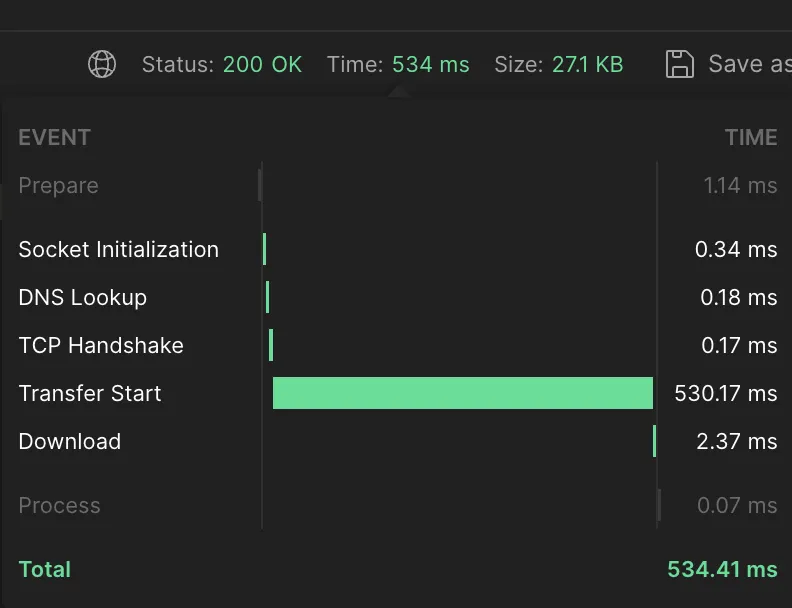Viewport: 792px width, 608px height.
Task: Click the globe network information icon
Action: point(101,64)
